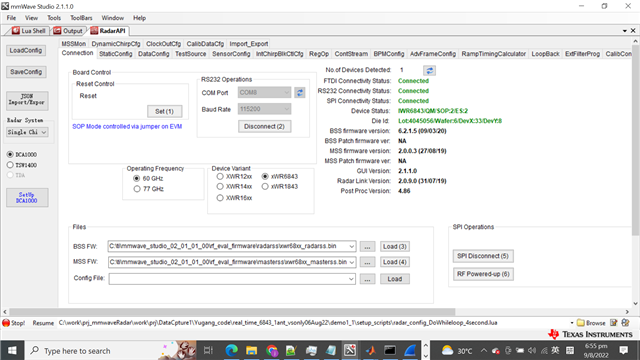Open the notification center icon
This screenshot has height=360, width=640.
623,351
